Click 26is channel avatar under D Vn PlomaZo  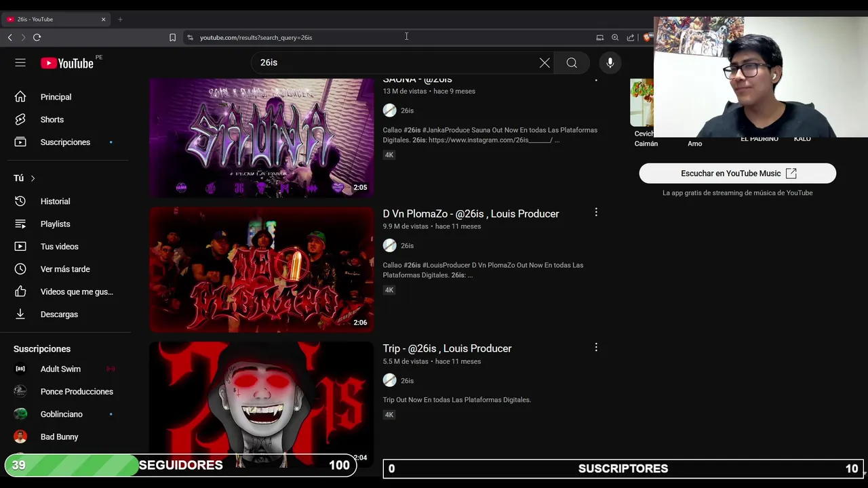389,245
